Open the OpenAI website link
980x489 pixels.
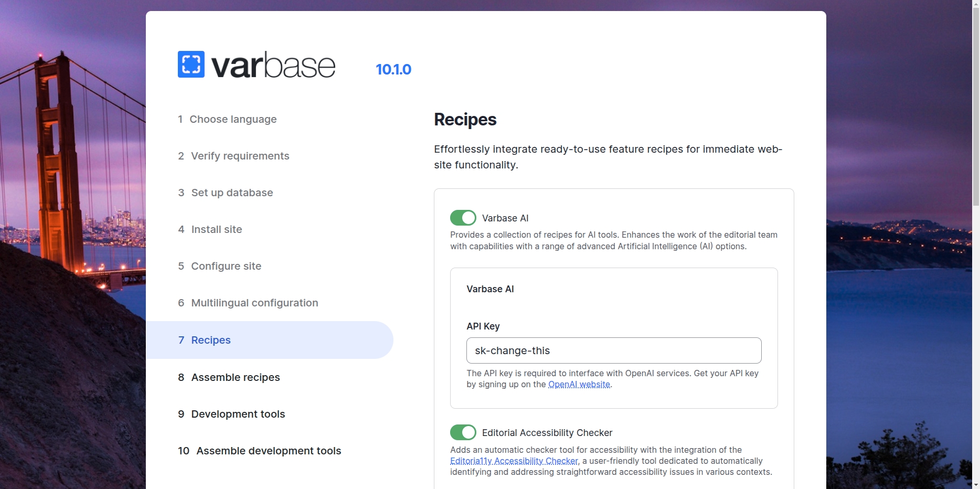[x=579, y=385]
